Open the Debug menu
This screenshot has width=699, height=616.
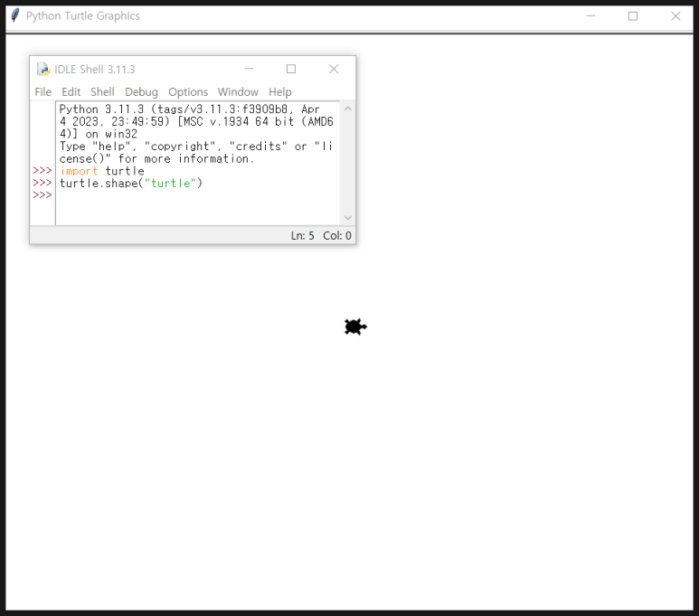point(141,91)
